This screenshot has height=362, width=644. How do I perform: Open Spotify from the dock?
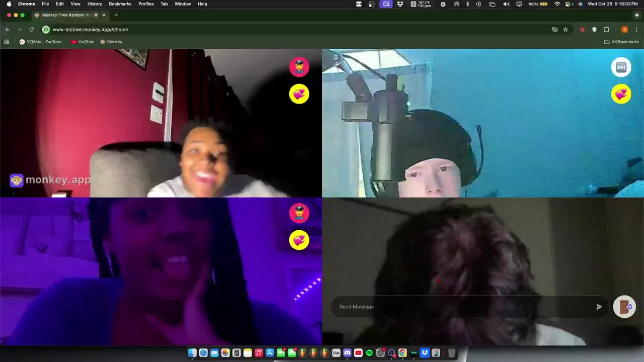pos(369,353)
